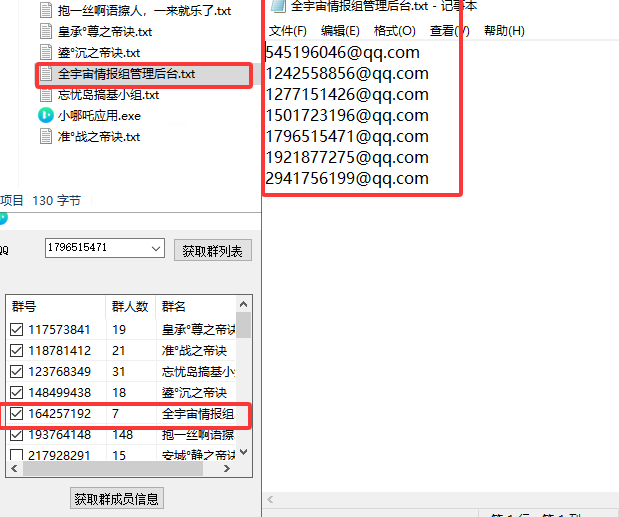Click the 获取群成员信息 button

click(x=116, y=498)
